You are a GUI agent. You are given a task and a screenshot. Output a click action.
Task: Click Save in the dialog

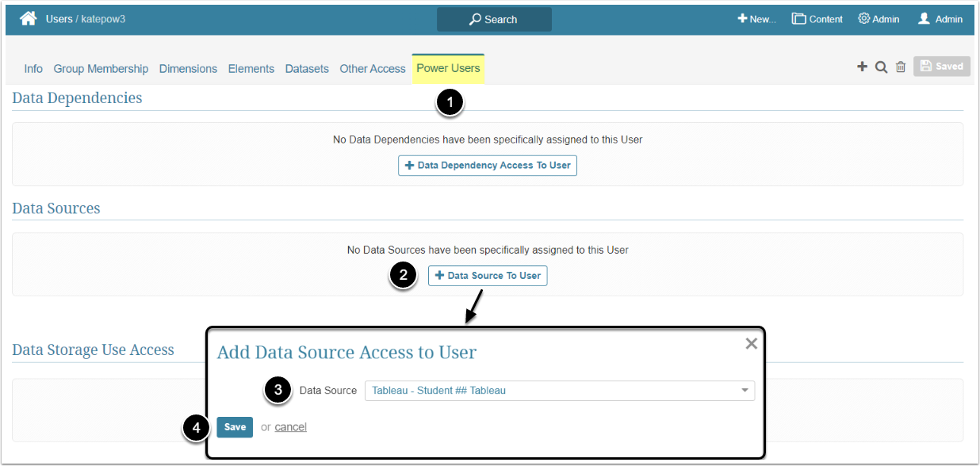click(x=235, y=427)
